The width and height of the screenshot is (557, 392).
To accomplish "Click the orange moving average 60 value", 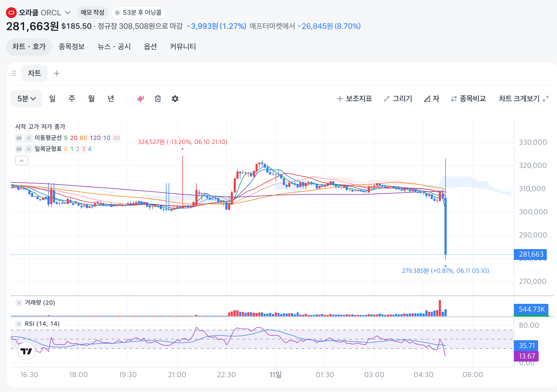I will [83, 138].
